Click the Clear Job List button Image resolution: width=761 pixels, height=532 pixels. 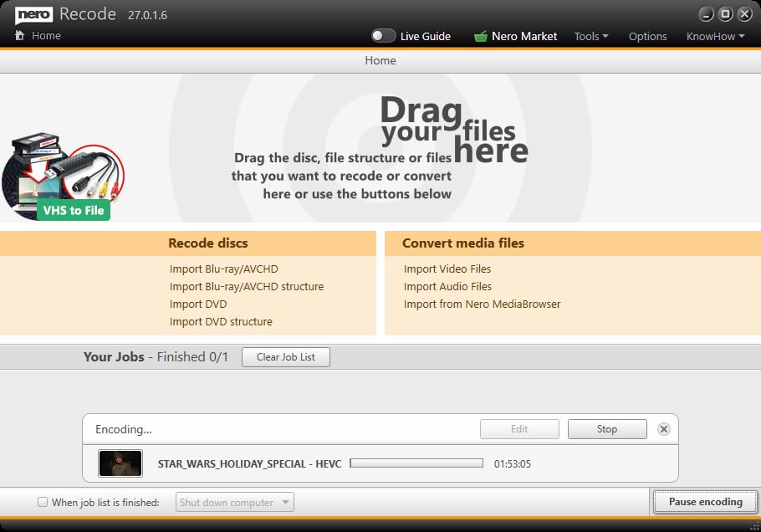[x=286, y=357]
